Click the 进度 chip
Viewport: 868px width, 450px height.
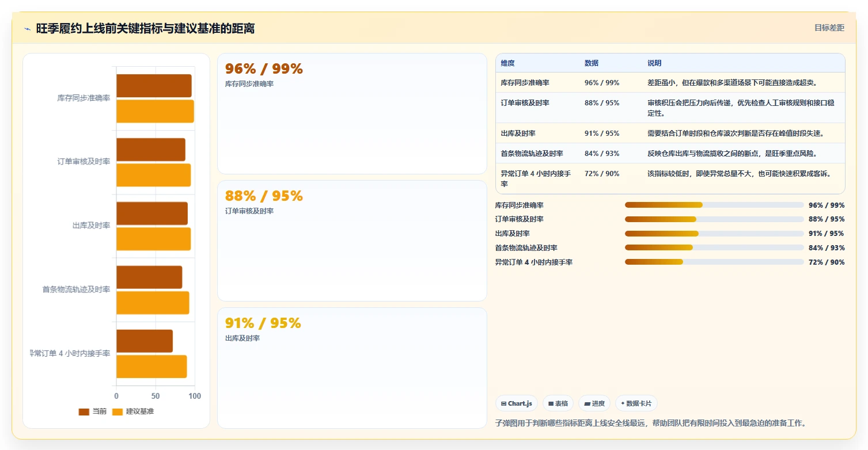point(594,403)
